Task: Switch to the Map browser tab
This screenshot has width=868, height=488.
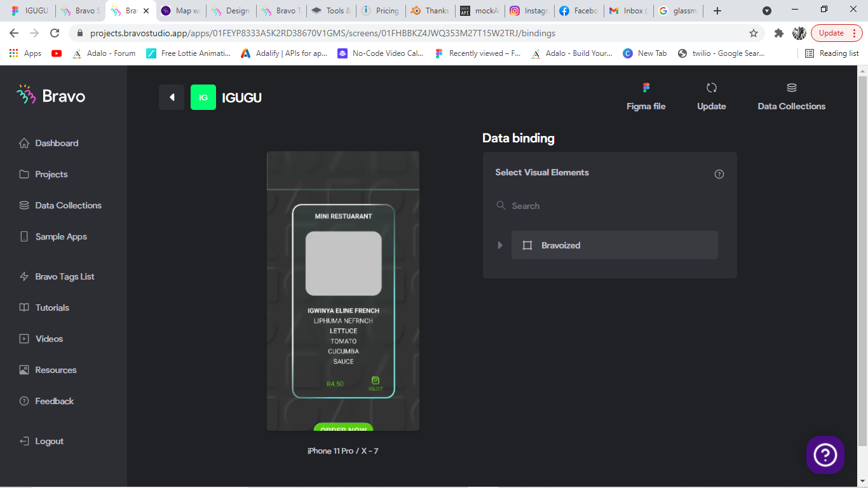Action: [182, 11]
